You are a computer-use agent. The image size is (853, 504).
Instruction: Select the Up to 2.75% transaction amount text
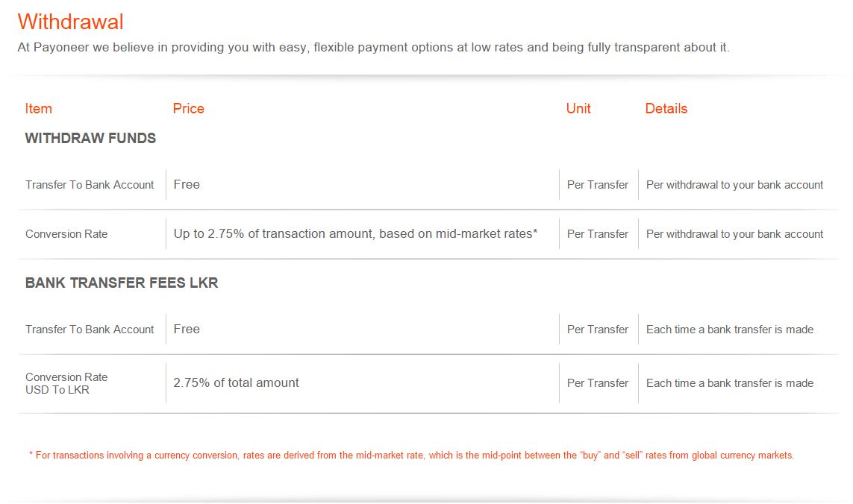pos(355,234)
